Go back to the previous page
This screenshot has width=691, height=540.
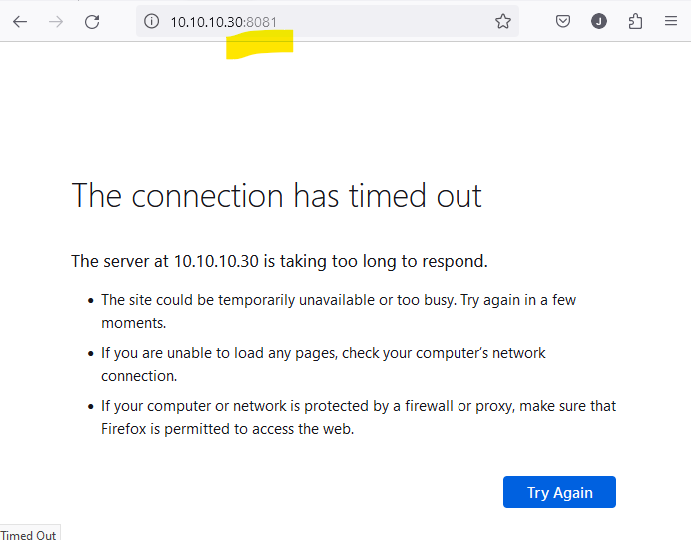20,22
